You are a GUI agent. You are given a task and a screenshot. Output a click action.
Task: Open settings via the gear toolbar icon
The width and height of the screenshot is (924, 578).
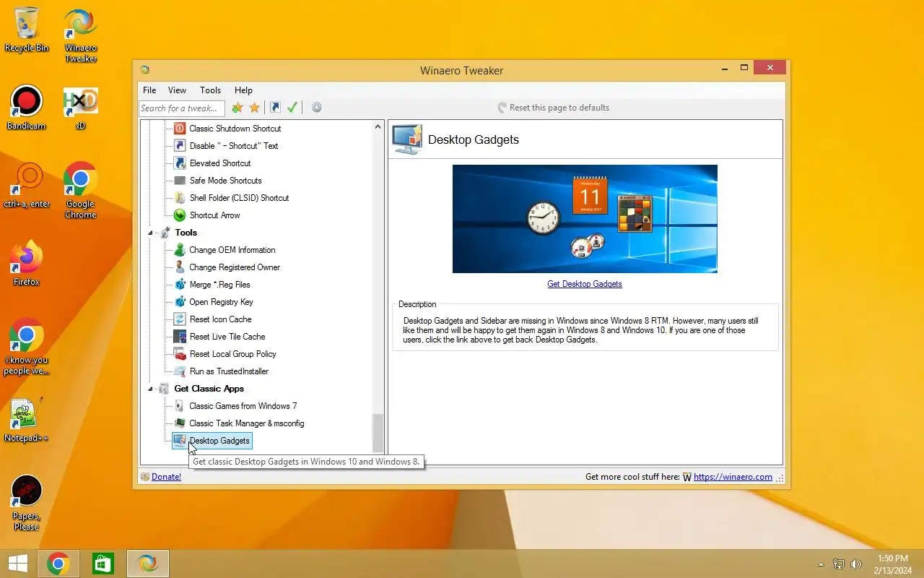[316, 108]
